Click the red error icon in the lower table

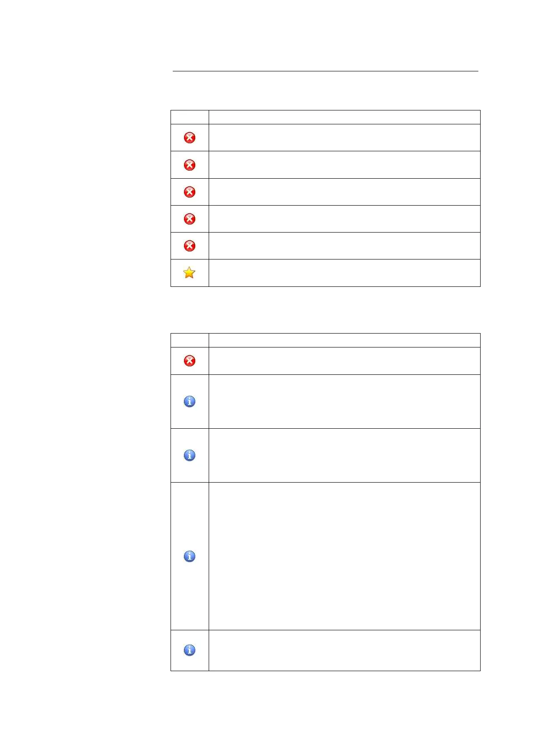[189, 361]
